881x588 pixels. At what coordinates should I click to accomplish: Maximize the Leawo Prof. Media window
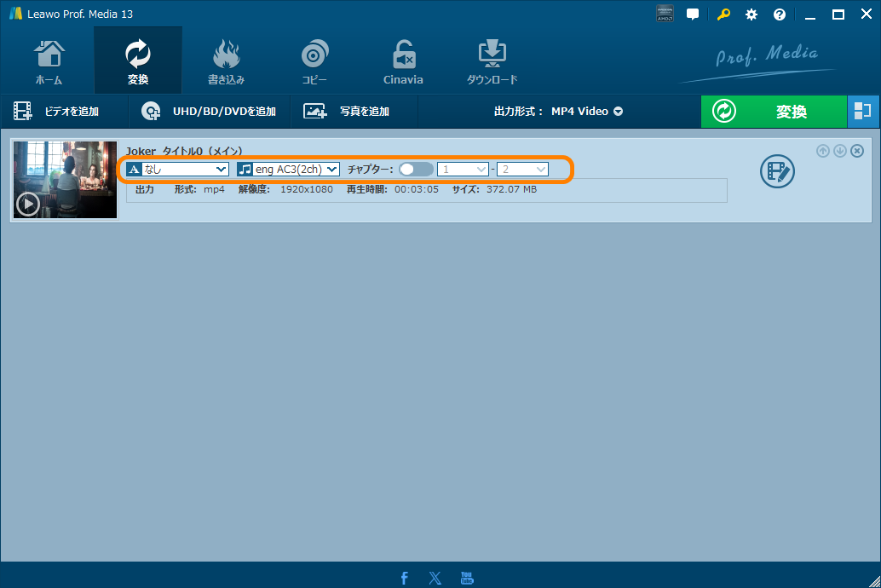(x=838, y=14)
